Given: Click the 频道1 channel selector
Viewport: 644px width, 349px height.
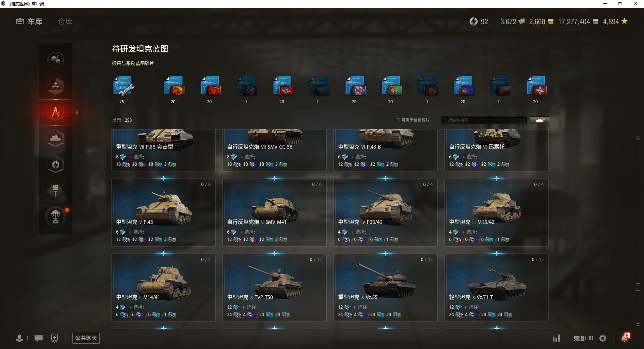Looking at the screenshot, I should pos(583,338).
